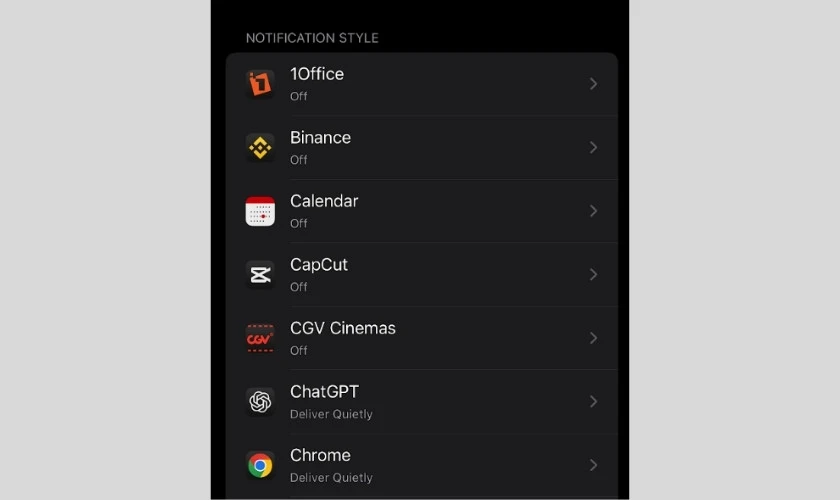
Task: Open CapCut row chevron
Action: point(593,274)
